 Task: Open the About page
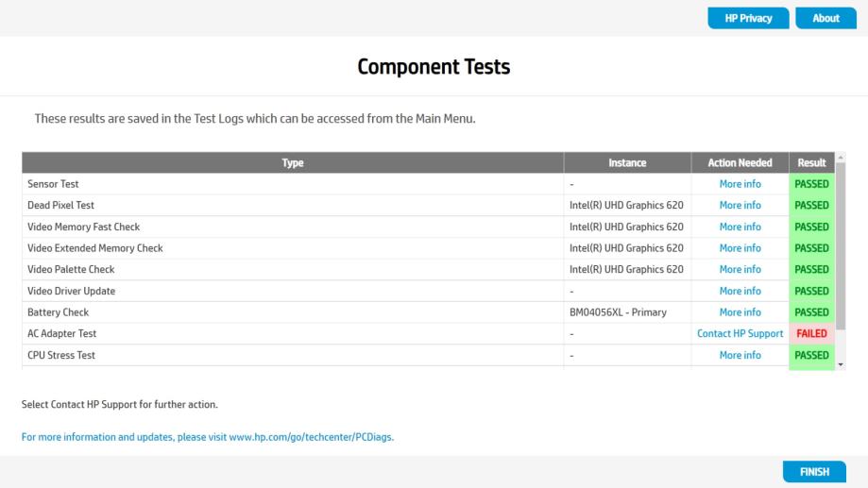[825, 18]
